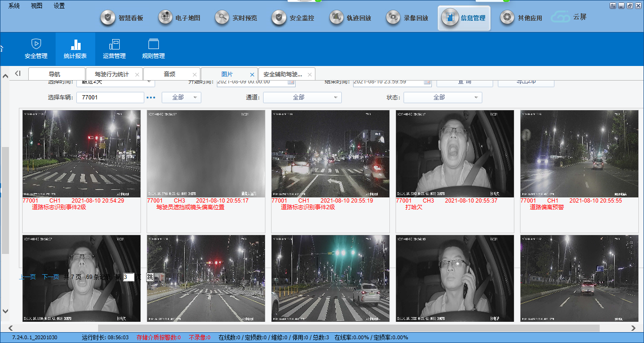Open the 打哈欠 yawning driver thumbnail at 20:55:37
The image size is (644, 343).
click(x=454, y=154)
